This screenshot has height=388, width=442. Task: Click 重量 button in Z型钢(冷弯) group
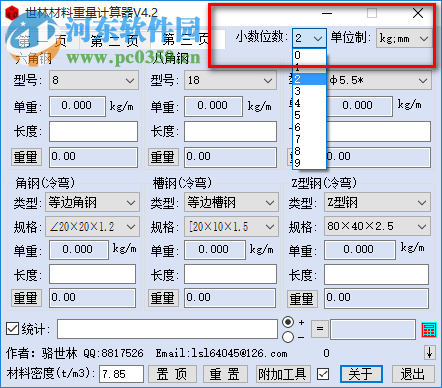tap(302, 299)
